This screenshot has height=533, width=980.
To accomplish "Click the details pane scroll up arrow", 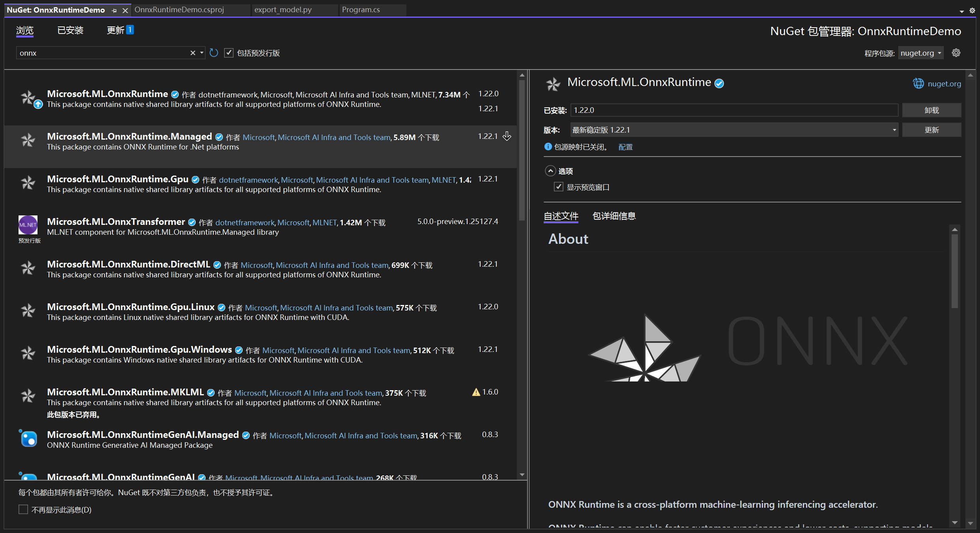I will 971,75.
